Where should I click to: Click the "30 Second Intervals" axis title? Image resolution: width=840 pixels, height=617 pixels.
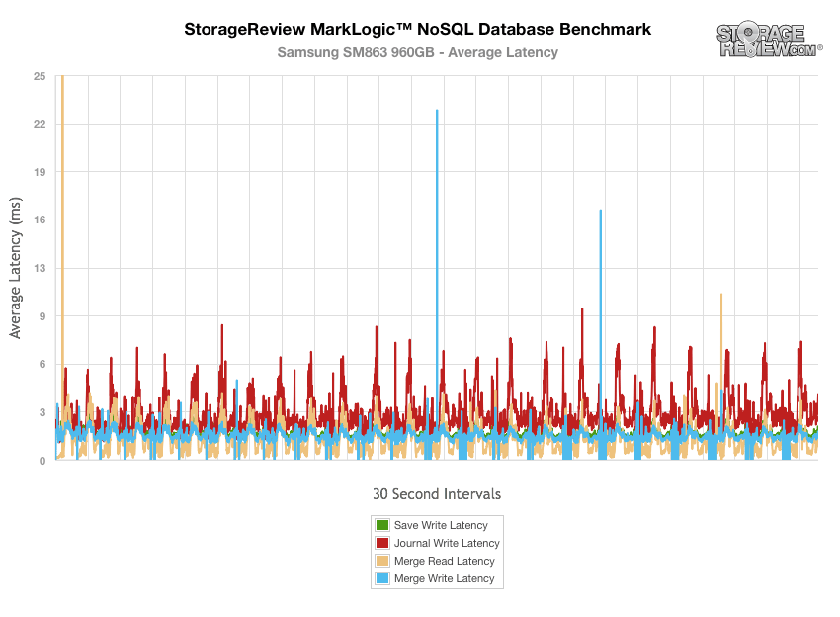437,493
